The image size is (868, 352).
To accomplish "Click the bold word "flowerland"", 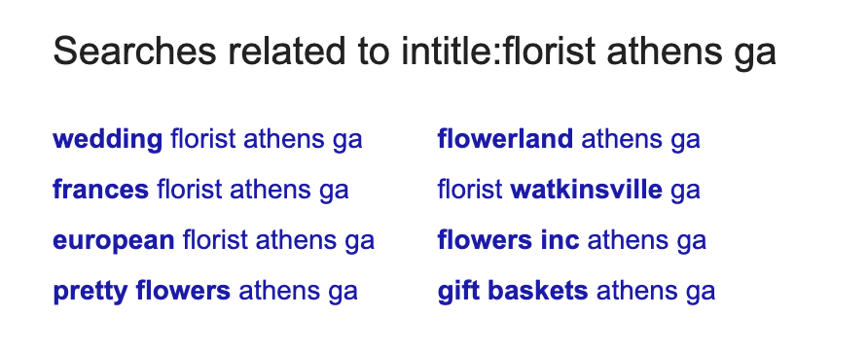I will coord(505,139).
